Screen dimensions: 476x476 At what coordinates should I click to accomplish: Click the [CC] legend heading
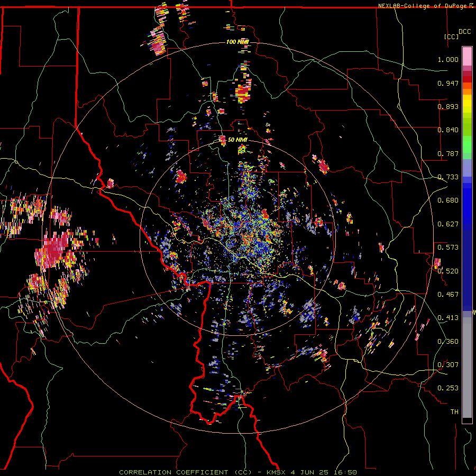click(x=452, y=36)
